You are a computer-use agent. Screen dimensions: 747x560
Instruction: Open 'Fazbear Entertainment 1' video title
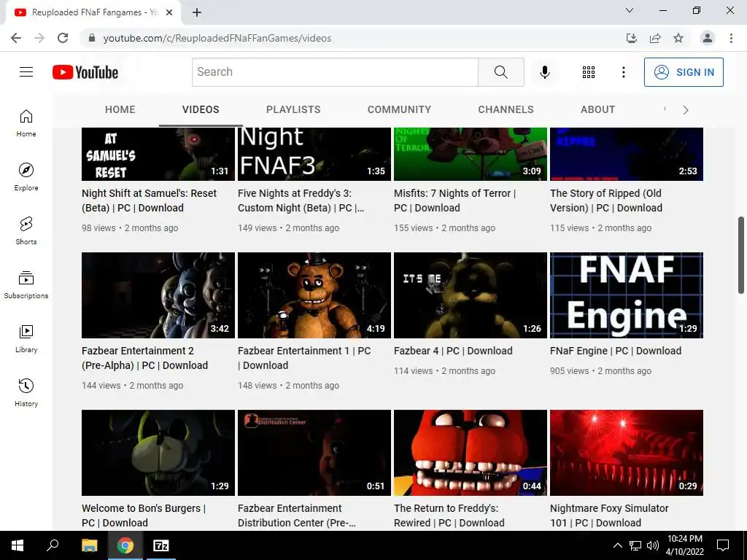(x=304, y=358)
